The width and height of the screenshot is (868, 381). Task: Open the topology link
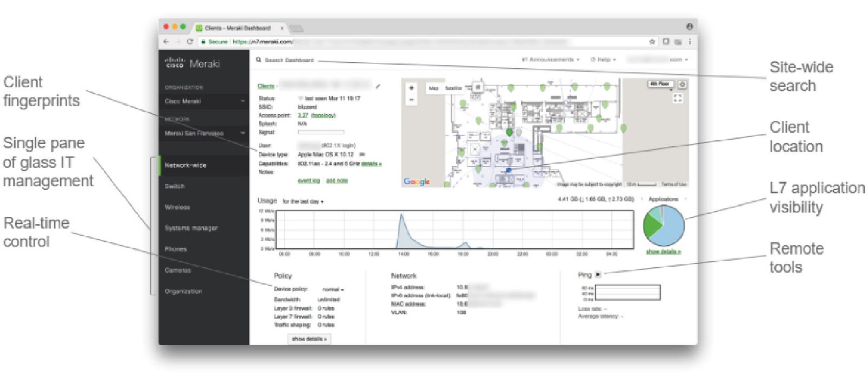pos(323,115)
